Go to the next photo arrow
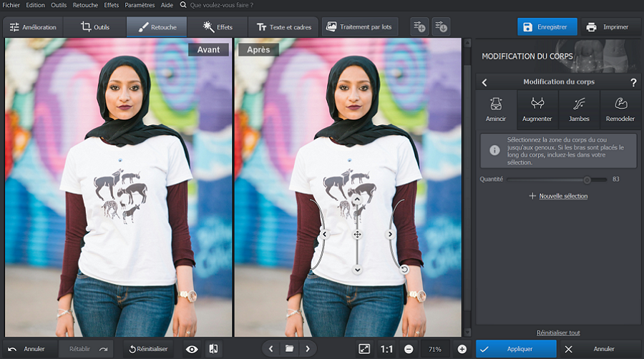Viewport: 644px width, 359px height. (x=308, y=349)
